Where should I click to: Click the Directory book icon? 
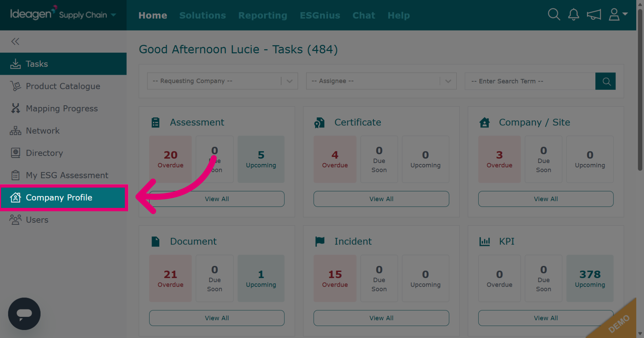tap(15, 153)
